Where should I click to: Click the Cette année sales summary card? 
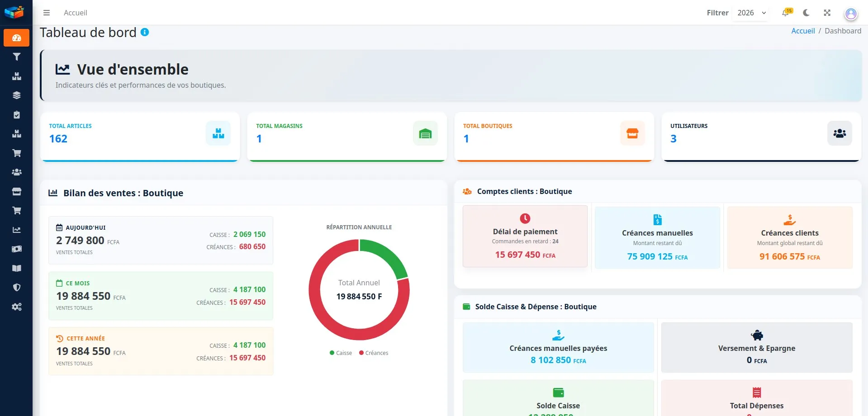point(161,351)
